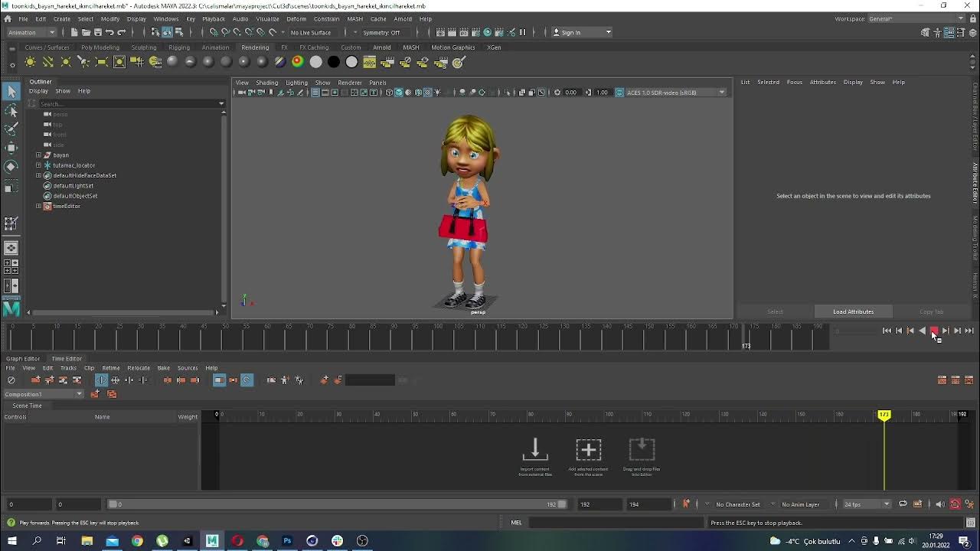Activate the Lasso select tool
The height and width of the screenshot is (551, 980).
(11, 111)
